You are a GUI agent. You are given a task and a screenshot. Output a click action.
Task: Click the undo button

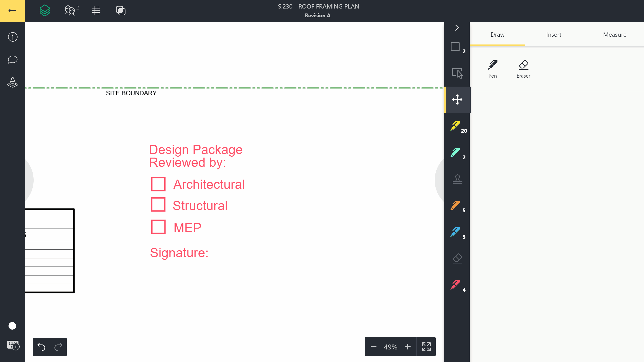click(x=41, y=347)
